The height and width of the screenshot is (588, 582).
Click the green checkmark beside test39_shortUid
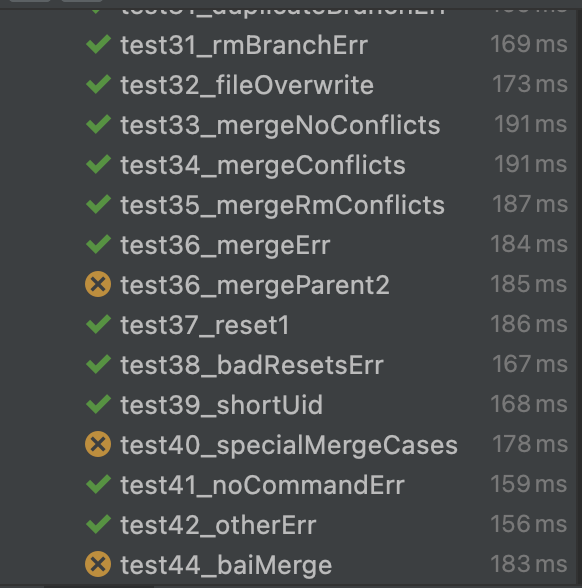(98, 404)
